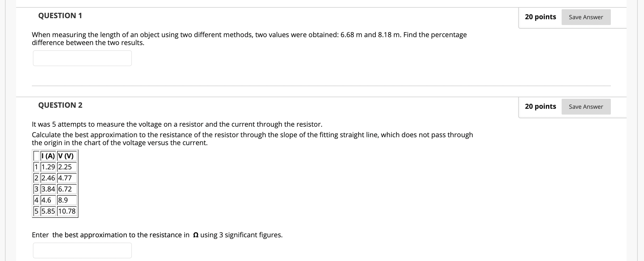Click the answer input field under Question 1
The image size is (644, 261).
click(82, 58)
